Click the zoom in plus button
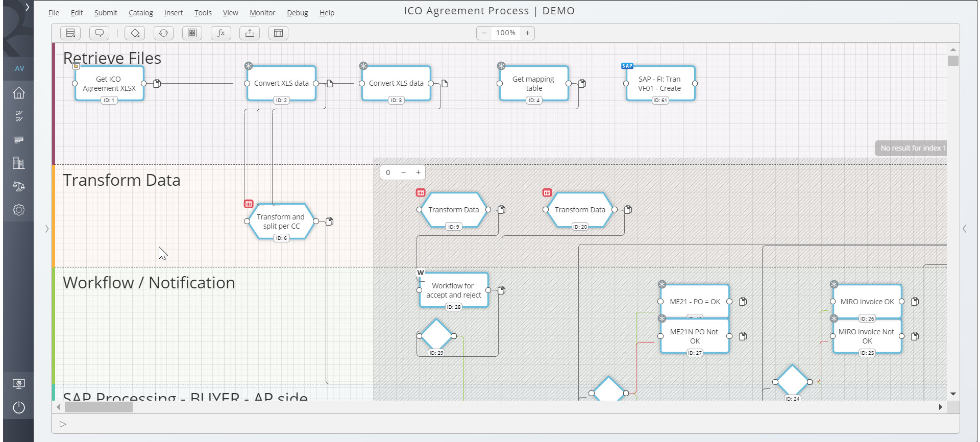This screenshot has height=442, width=980. click(x=527, y=33)
